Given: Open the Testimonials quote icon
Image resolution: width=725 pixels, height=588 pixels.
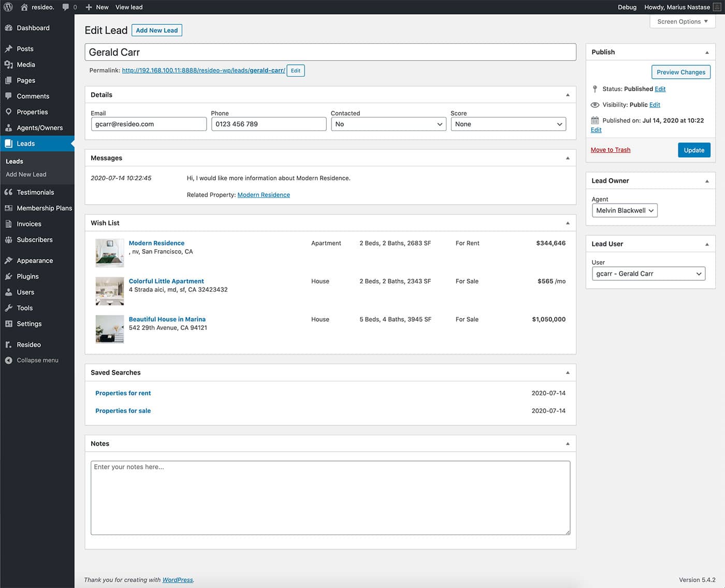Looking at the screenshot, I should pyautogui.click(x=9, y=192).
